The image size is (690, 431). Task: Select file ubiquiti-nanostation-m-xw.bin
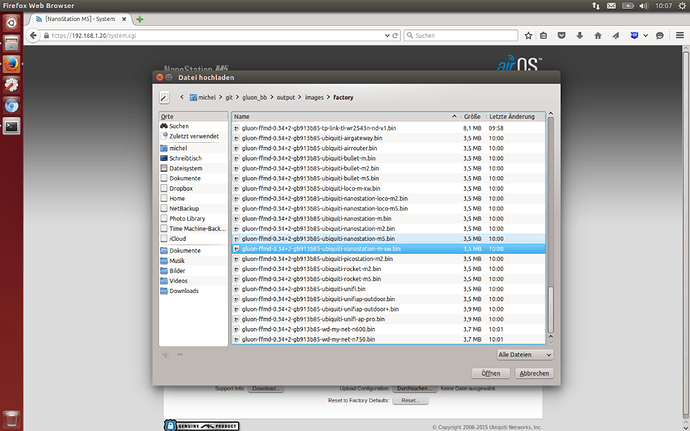(389, 249)
